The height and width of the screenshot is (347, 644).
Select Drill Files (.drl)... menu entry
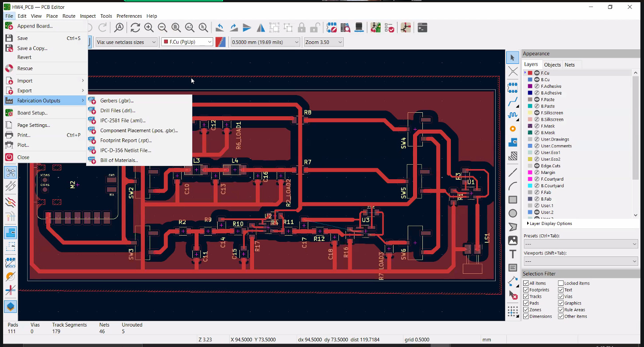tap(118, 110)
